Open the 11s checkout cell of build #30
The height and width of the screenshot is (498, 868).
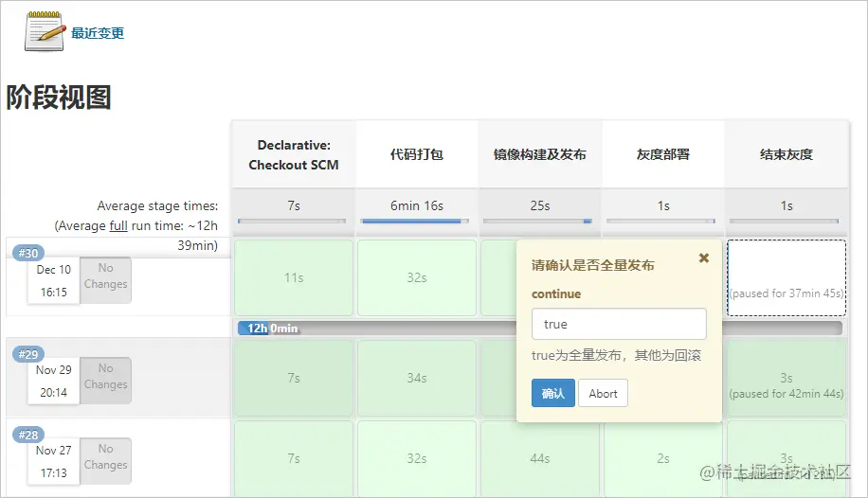tap(294, 277)
